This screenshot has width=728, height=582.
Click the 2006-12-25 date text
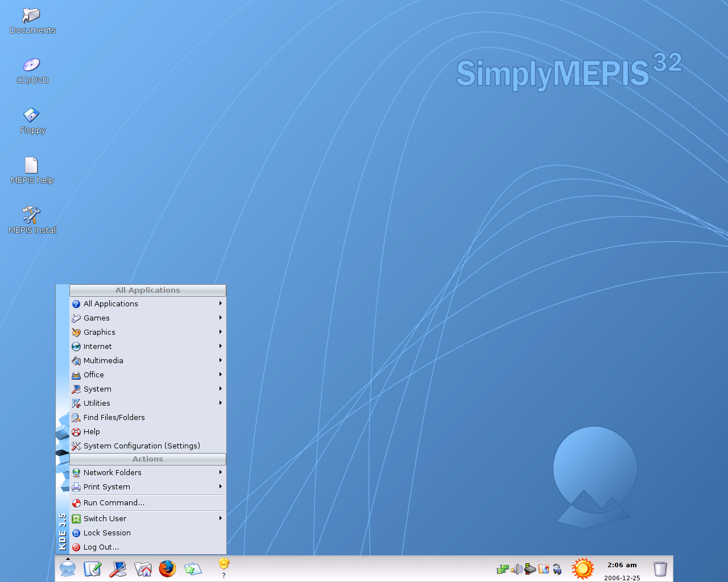tap(622, 577)
